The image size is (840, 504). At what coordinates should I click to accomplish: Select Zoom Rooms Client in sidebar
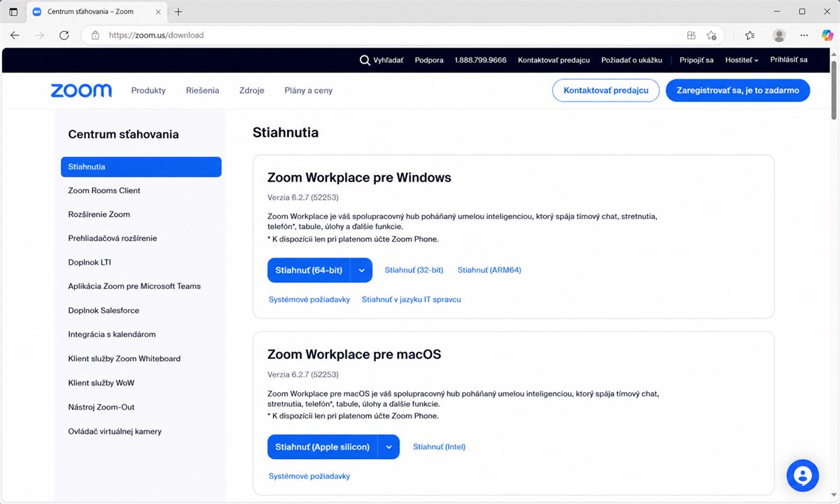104,190
